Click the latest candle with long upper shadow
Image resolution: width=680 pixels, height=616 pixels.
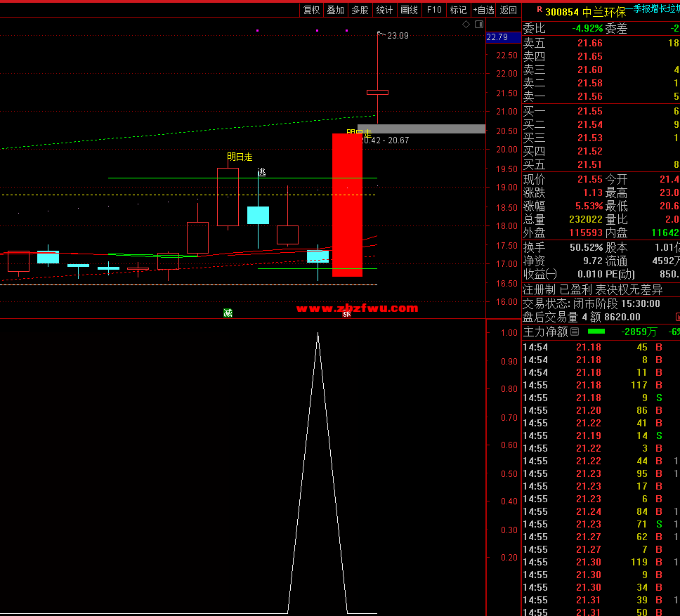tap(377, 92)
